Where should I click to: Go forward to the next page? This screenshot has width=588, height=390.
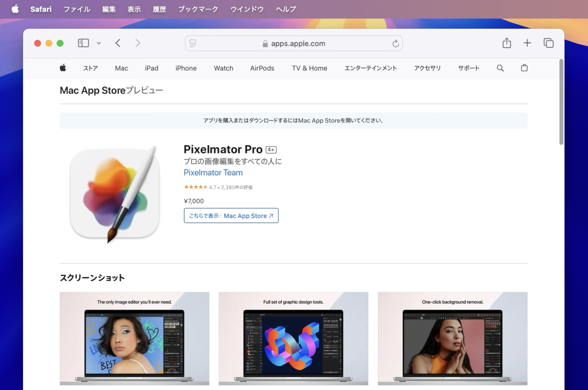pos(138,43)
